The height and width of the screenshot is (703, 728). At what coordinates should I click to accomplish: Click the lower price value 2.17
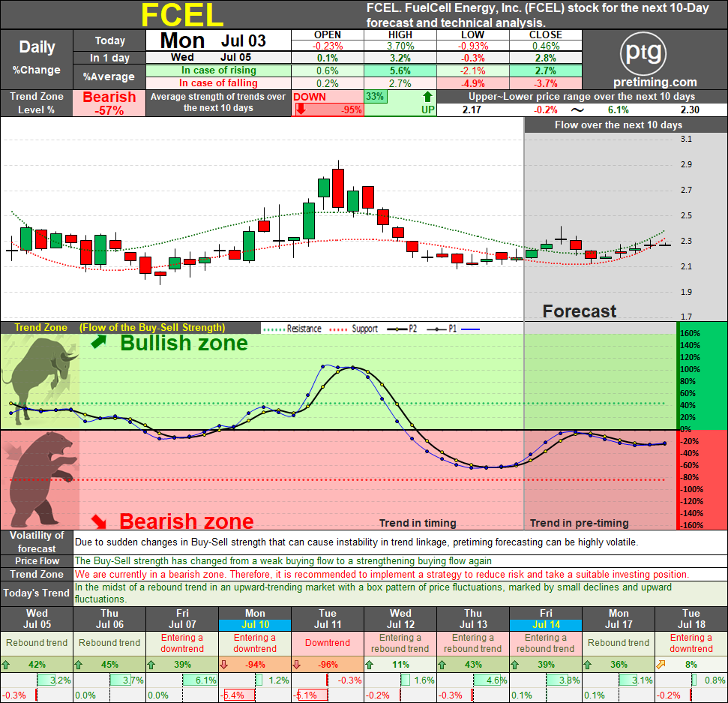(x=472, y=110)
